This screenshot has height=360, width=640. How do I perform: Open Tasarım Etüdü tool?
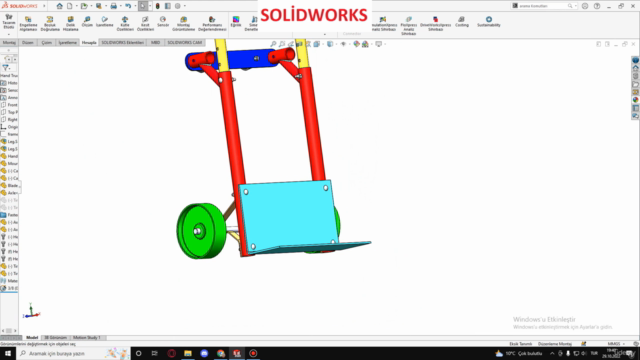9,22
